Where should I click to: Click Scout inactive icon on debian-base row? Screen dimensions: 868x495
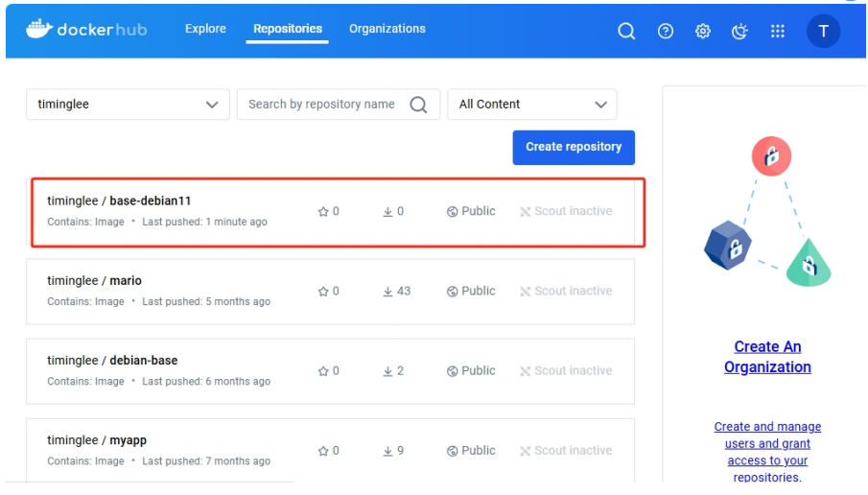point(525,371)
